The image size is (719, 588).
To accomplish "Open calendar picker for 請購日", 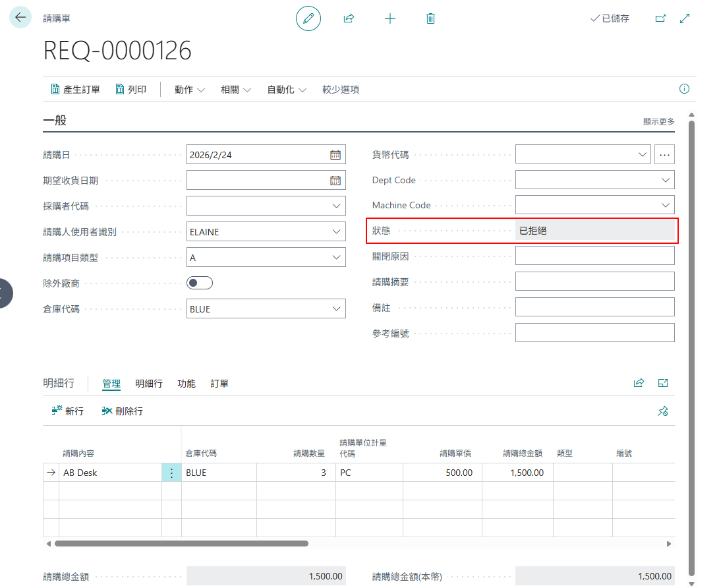I will [x=335, y=155].
